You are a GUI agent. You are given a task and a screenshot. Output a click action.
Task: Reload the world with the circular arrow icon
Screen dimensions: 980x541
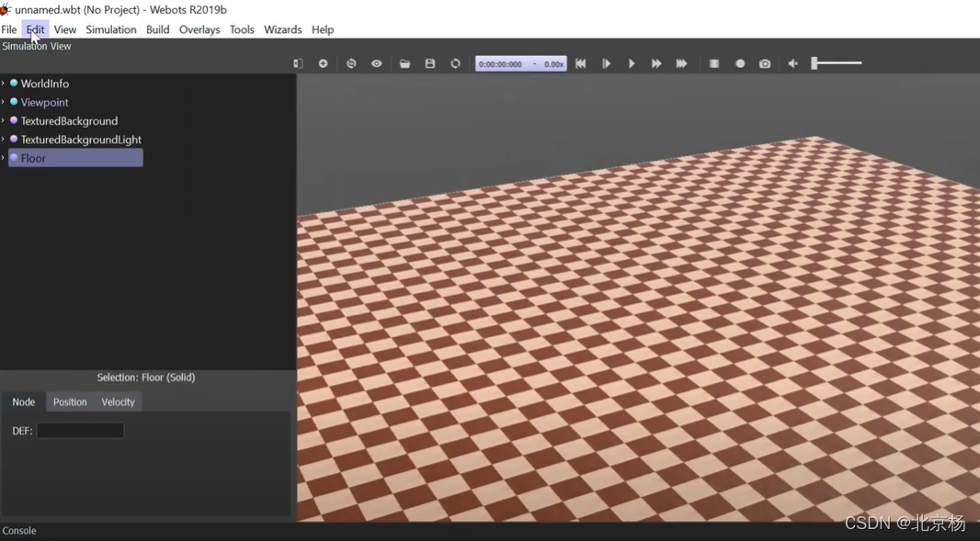point(456,63)
